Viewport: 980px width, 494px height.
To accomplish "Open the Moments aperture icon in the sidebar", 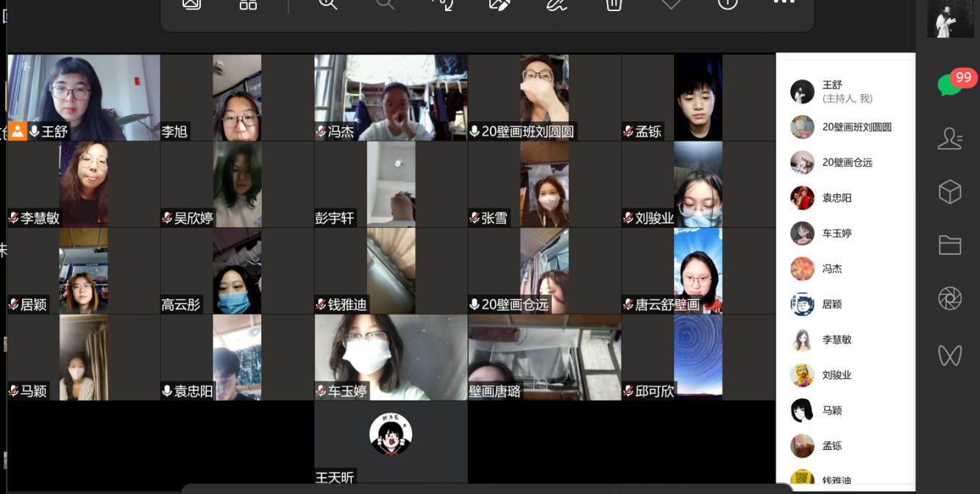I will pos(950,299).
